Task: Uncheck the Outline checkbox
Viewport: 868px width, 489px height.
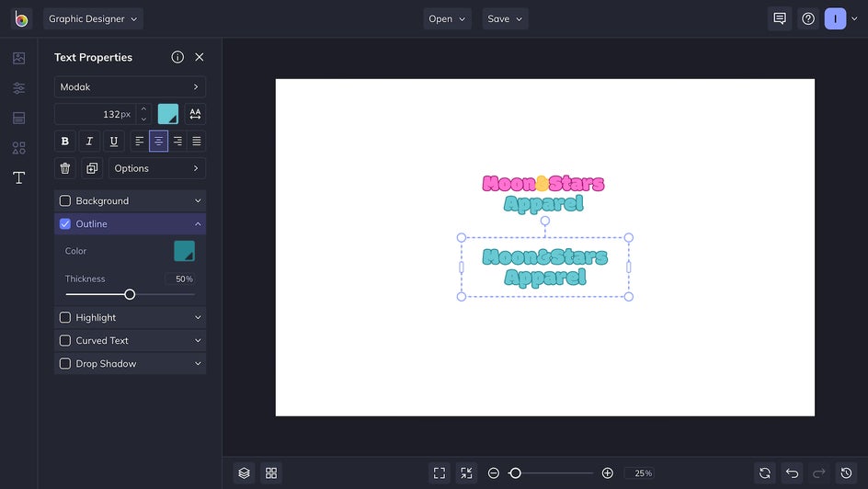Action: (x=65, y=224)
